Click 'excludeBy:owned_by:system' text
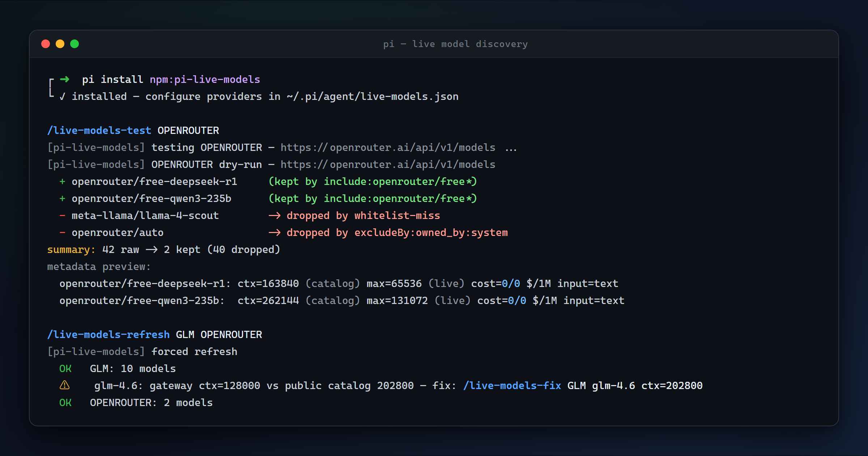 point(431,233)
